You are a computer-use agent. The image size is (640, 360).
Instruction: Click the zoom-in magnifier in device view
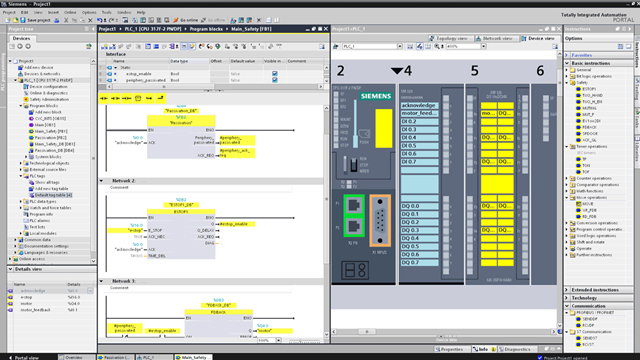(437, 47)
